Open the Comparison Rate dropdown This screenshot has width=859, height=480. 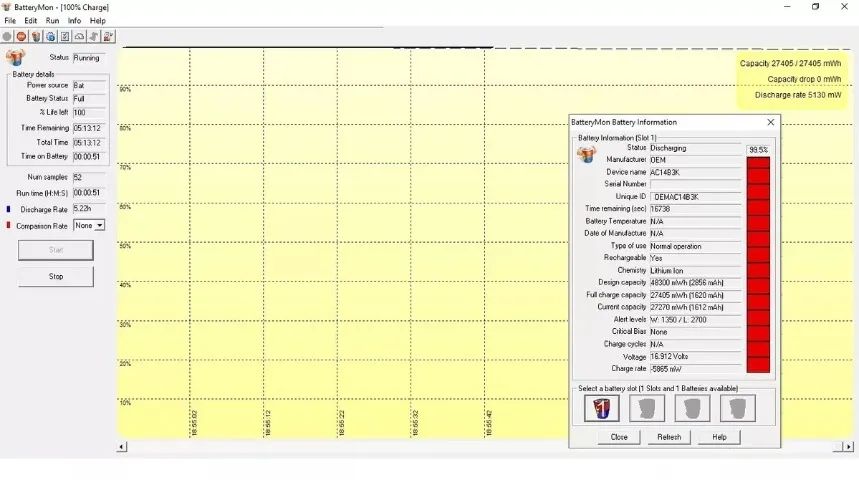(x=99, y=226)
